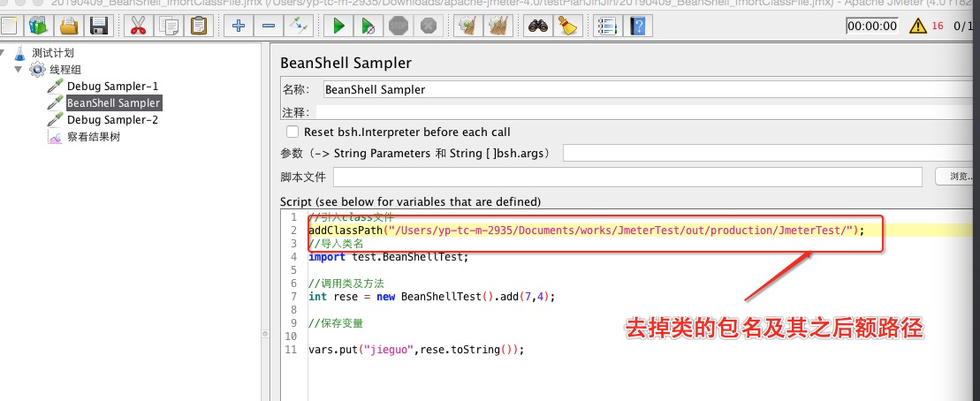The image size is (980, 401).
Task: Click the elapsed time 00:00:00 display
Action: tap(872, 26)
